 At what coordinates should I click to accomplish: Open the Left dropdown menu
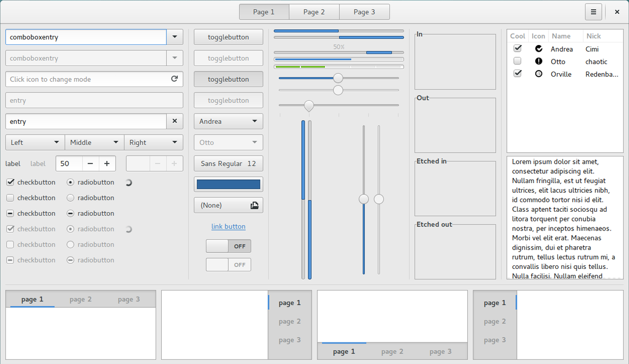tap(34, 142)
